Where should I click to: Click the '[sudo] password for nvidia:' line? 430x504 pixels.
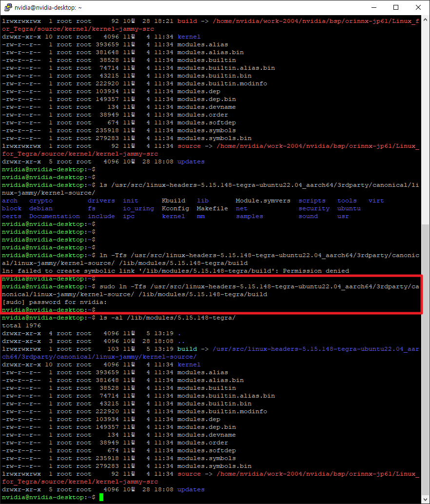[x=55, y=302]
